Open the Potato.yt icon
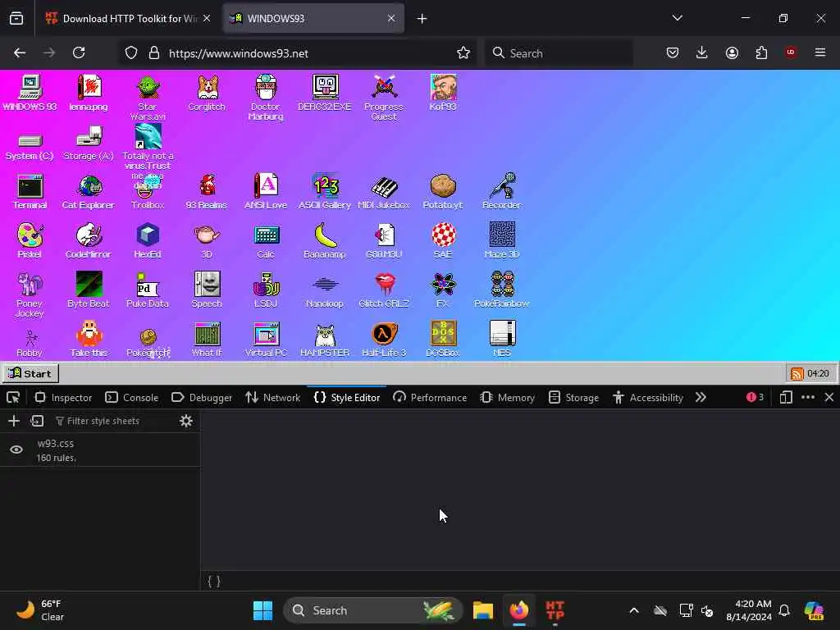 click(x=443, y=191)
